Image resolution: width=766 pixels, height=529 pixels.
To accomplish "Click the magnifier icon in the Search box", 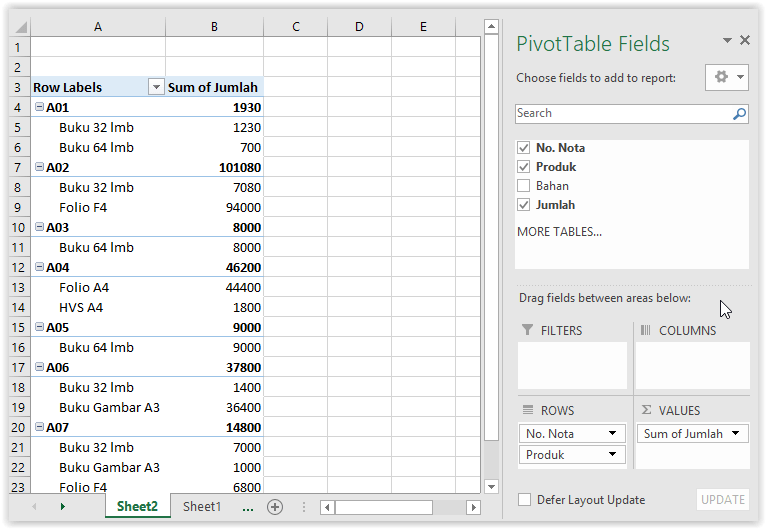I will 739,114.
